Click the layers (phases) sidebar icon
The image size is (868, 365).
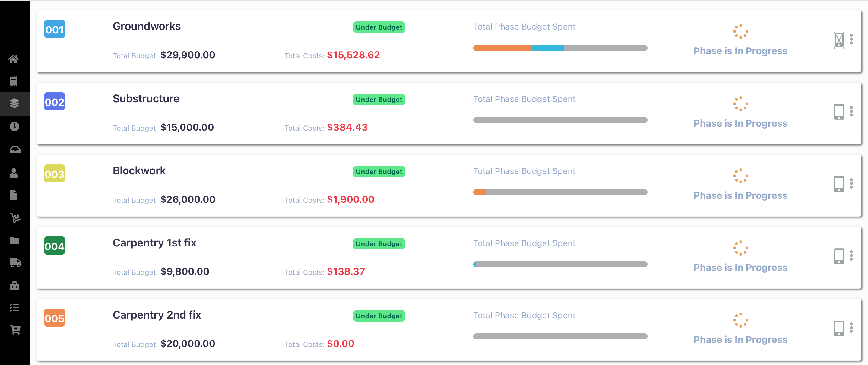coord(14,103)
